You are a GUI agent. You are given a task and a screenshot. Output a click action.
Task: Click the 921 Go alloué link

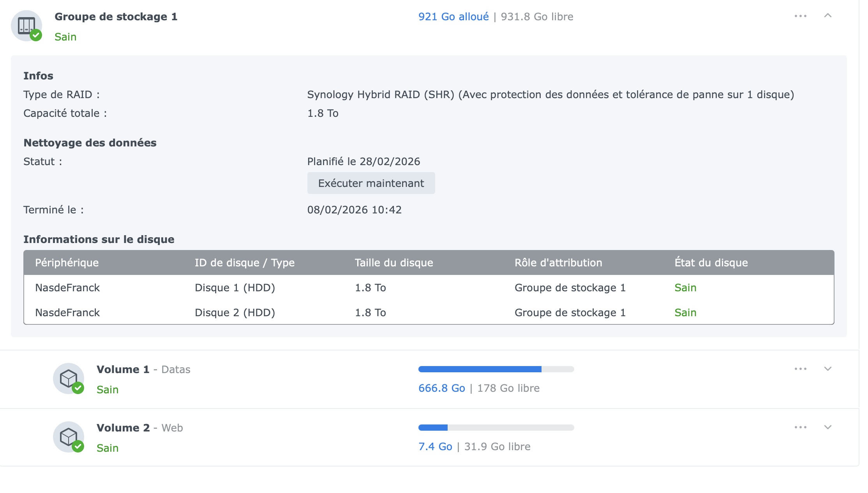(x=453, y=17)
